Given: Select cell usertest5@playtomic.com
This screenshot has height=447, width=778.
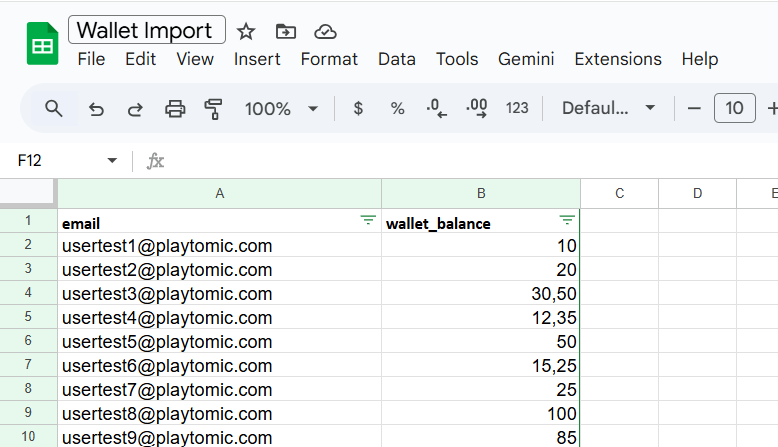Looking at the screenshot, I should point(219,341).
